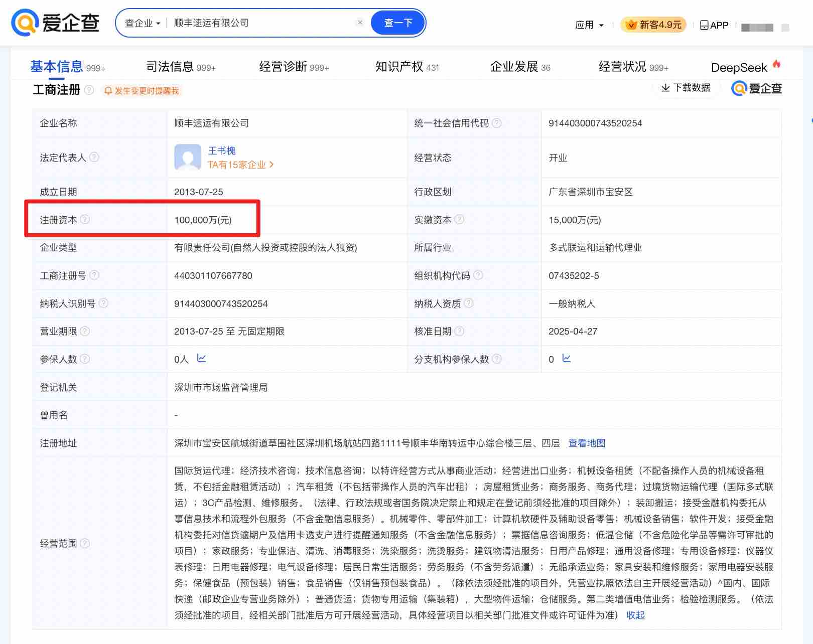The image size is (813, 644).
Task: Click the 广东省深圳市宝安区 region value
Action: pyautogui.click(x=591, y=192)
